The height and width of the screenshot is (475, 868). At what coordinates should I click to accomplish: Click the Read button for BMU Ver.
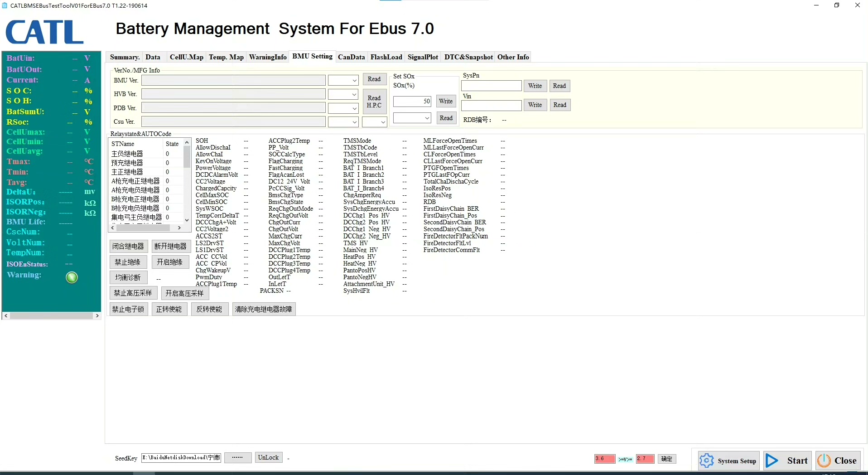pyautogui.click(x=374, y=79)
